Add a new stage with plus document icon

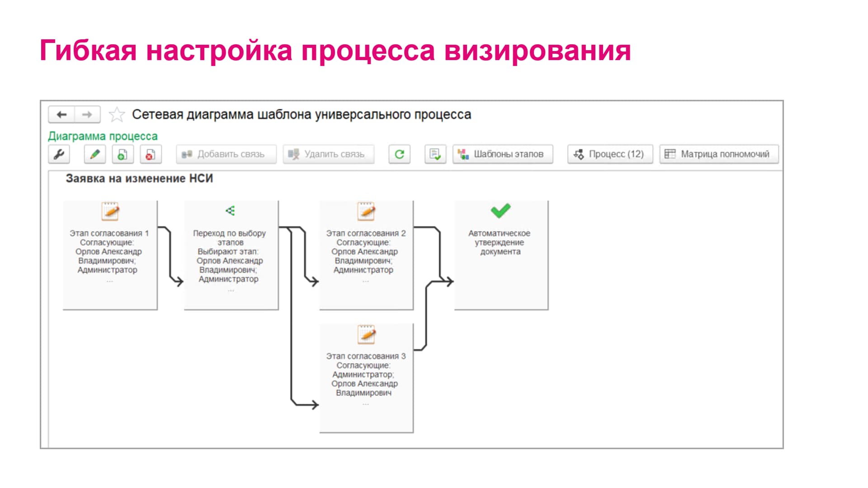point(123,155)
